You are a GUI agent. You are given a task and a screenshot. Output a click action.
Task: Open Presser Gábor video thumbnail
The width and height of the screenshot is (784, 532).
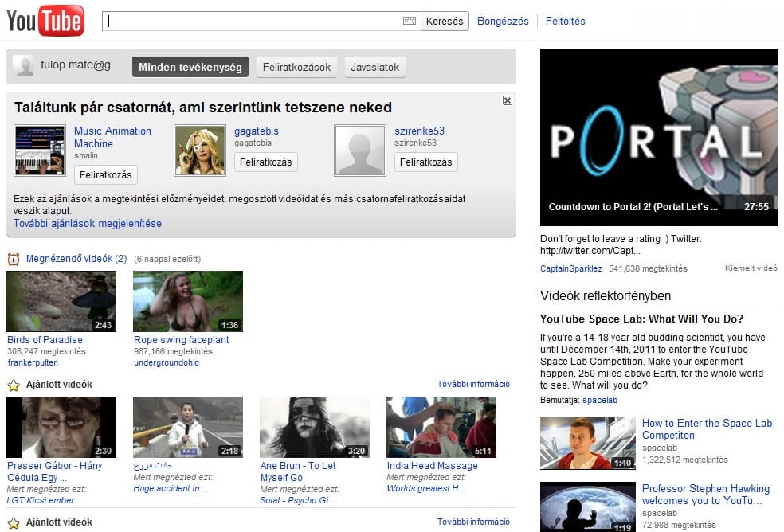pos(61,427)
